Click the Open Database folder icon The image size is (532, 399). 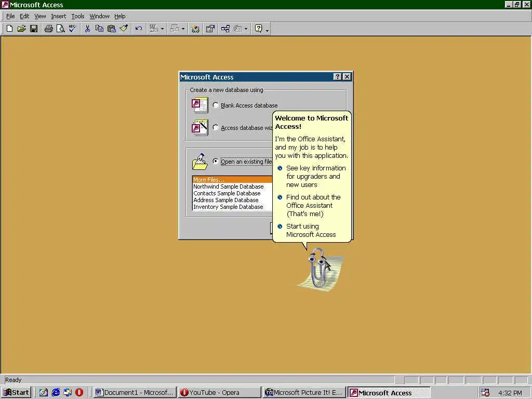click(21, 29)
